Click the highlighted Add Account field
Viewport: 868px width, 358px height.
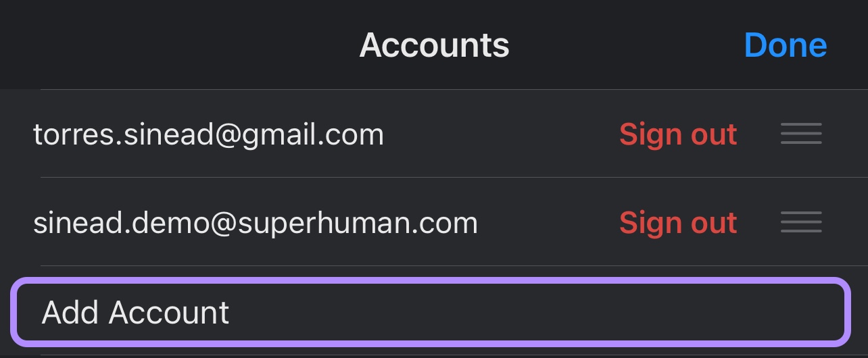tap(430, 312)
